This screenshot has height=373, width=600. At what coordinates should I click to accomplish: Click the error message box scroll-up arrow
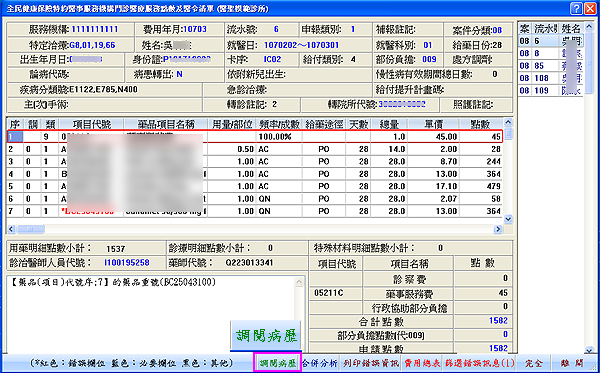pyautogui.click(x=299, y=282)
